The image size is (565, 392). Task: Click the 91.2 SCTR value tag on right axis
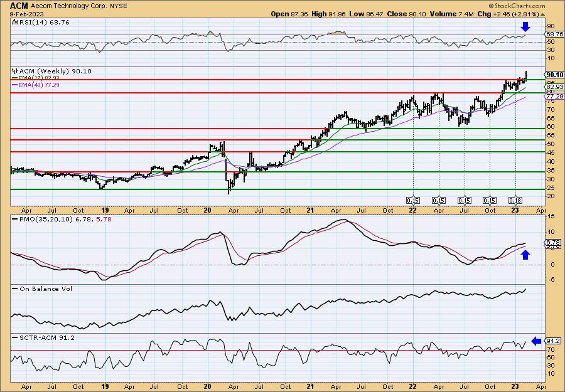coord(554,341)
